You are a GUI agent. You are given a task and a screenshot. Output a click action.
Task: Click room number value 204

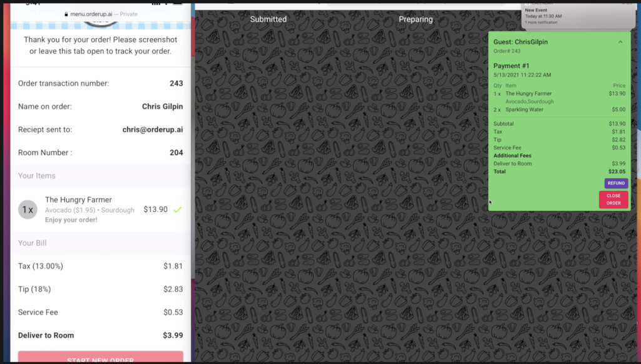(x=176, y=153)
